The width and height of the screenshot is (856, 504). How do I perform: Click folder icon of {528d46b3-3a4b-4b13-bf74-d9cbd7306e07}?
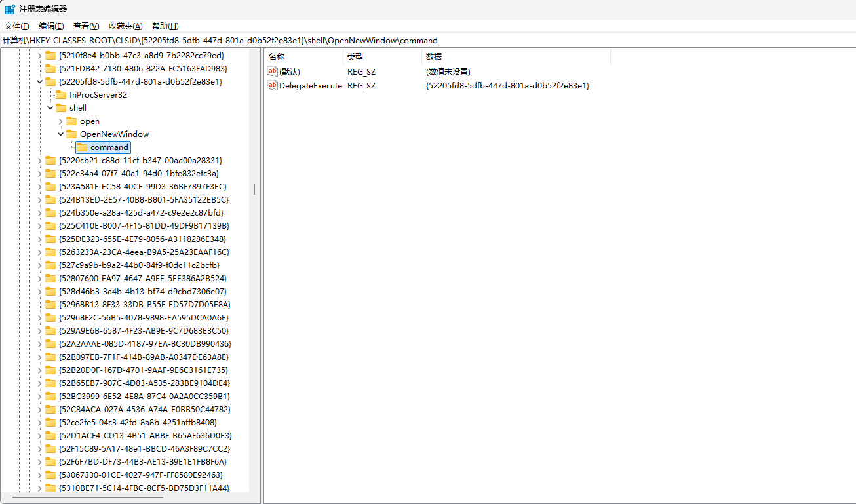50,292
